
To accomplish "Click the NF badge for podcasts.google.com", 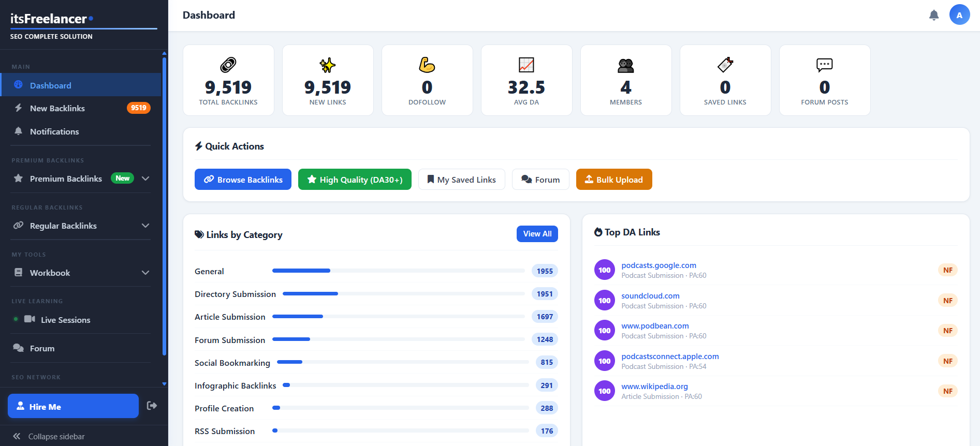I will pos(948,270).
